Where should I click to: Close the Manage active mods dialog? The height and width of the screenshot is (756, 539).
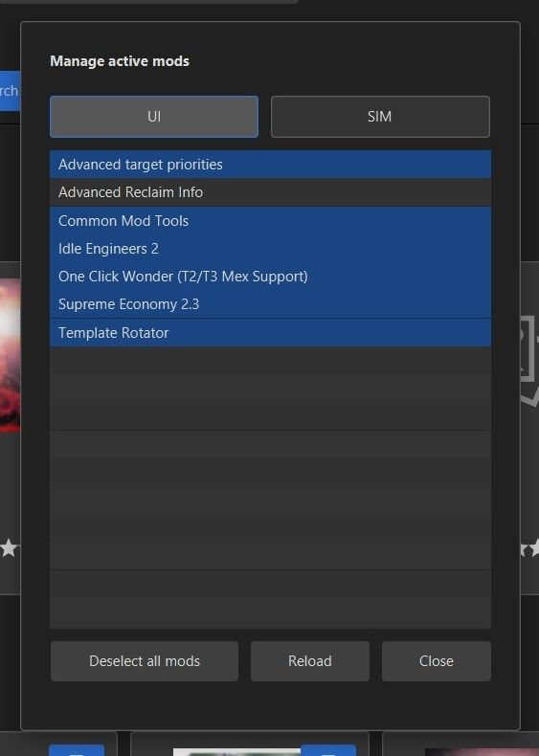437,661
